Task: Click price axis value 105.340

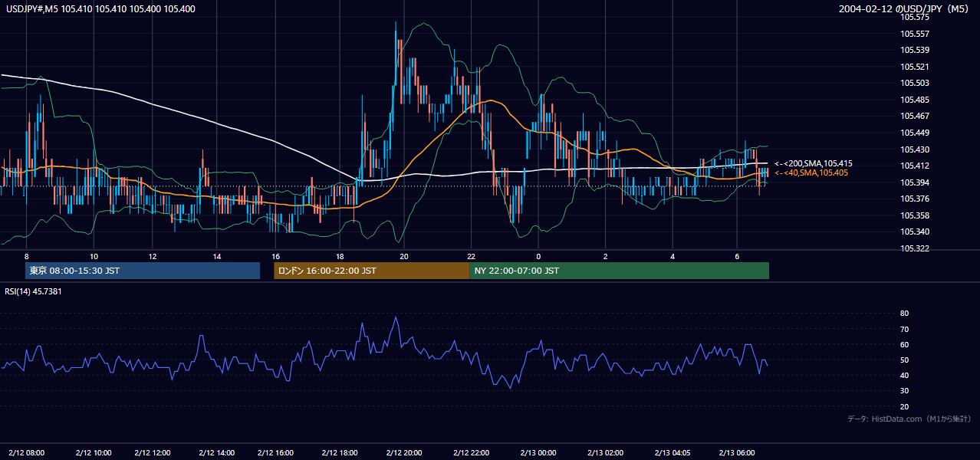Action: pos(914,232)
